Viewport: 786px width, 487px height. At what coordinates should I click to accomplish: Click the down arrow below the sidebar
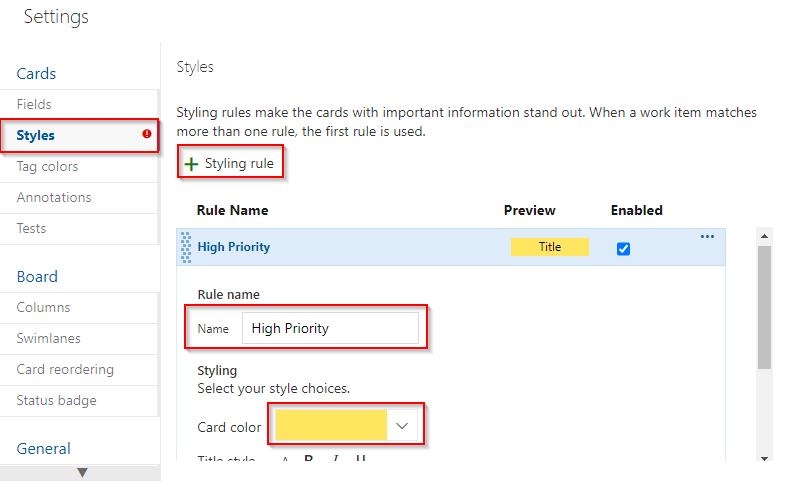(83, 472)
